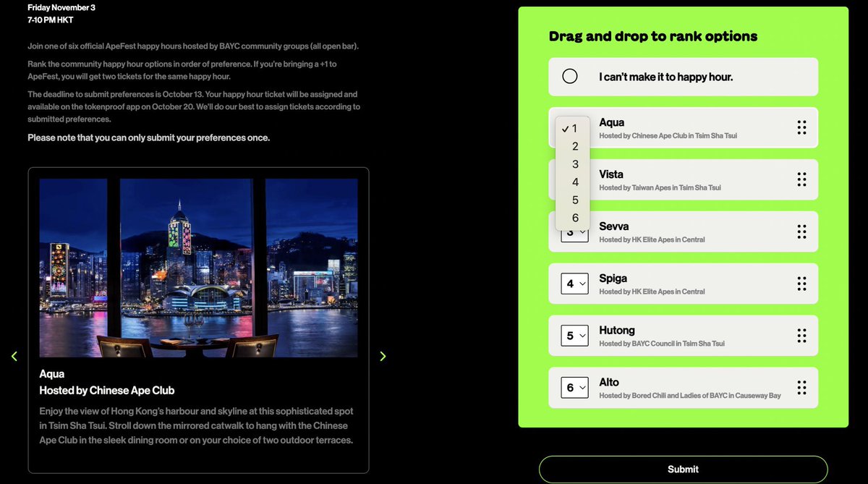Choose rank 6 in open dropdown list
This screenshot has height=484, width=868.
pos(573,218)
